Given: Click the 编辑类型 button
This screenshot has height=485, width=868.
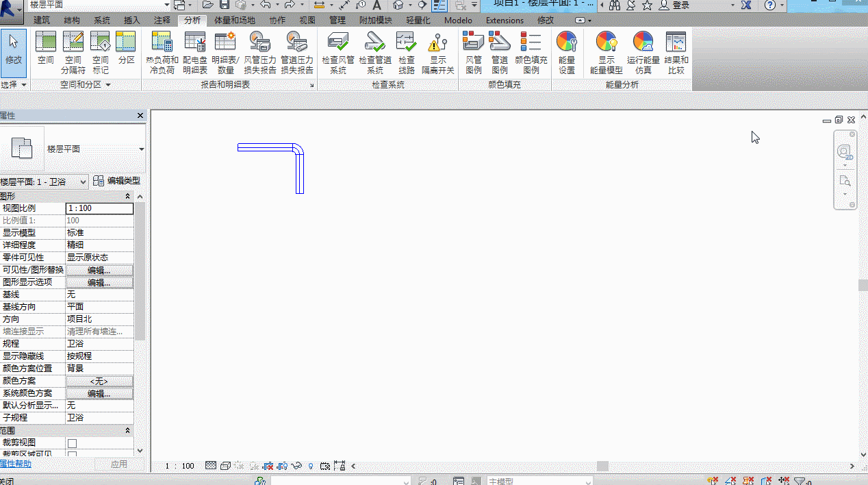Looking at the screenshot, I should click(x=117, y=181).
